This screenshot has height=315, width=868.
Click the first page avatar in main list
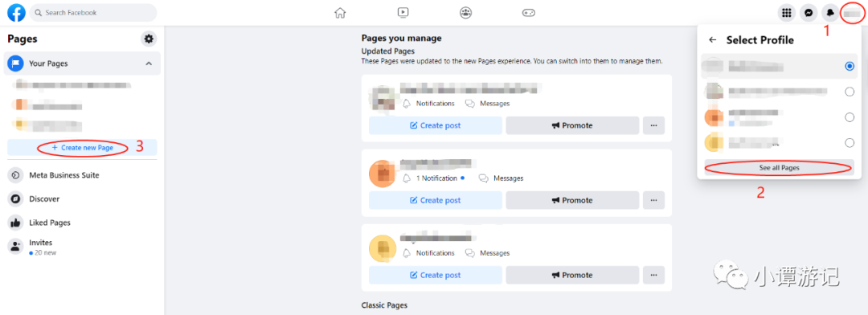383,99
